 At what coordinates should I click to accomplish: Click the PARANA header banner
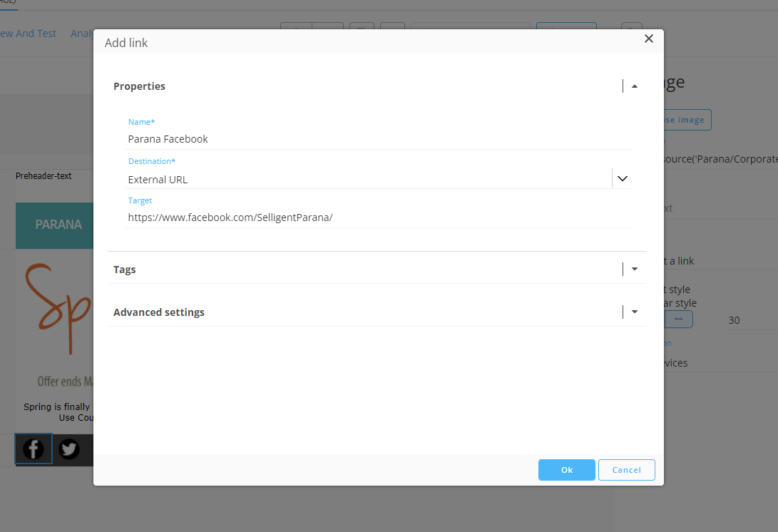tap(57, 225)
